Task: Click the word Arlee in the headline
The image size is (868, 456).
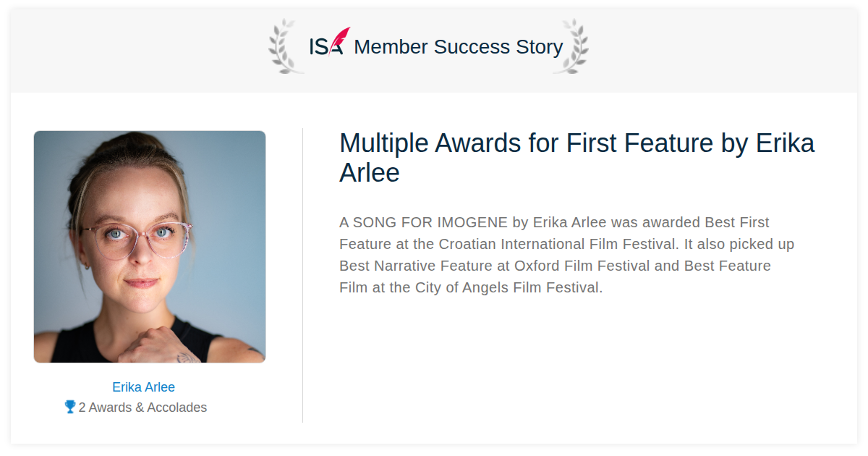Action: pyautogui.click(x=370, y=173)
